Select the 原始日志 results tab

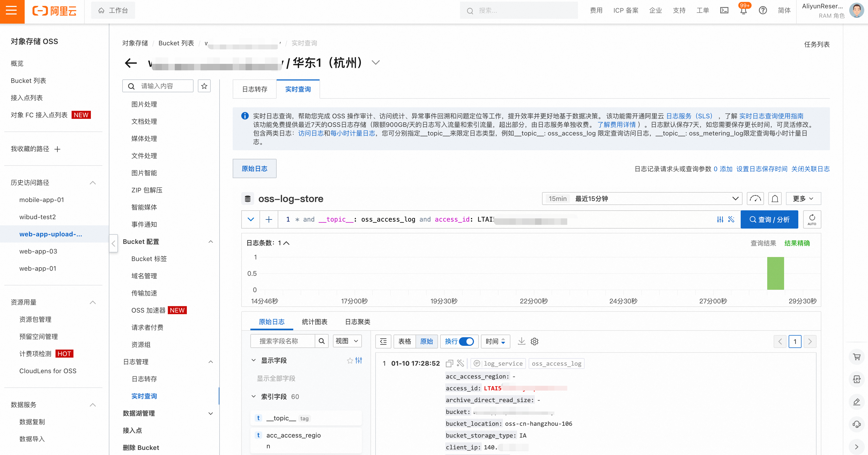[272, 322]
